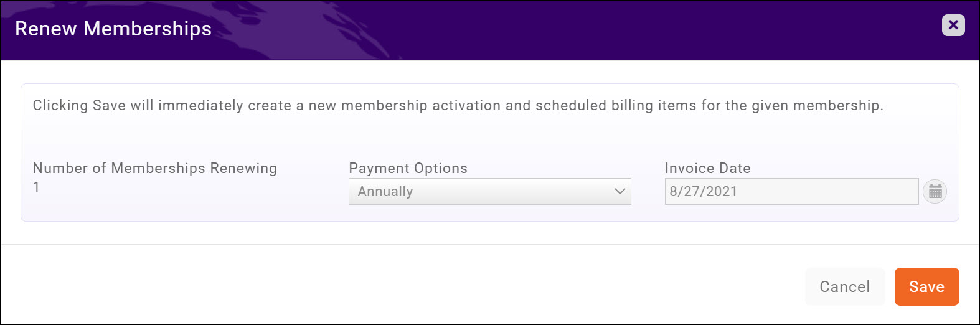This screenshot has width=980, height=325.
Task: Open the Invoice Date calendar picker
Action: tap(935, 192)
